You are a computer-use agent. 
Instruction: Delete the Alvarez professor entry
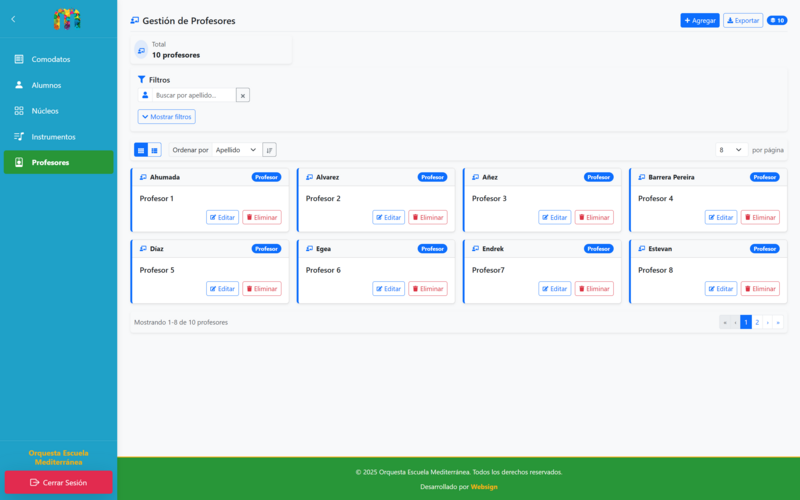(427, 217)
